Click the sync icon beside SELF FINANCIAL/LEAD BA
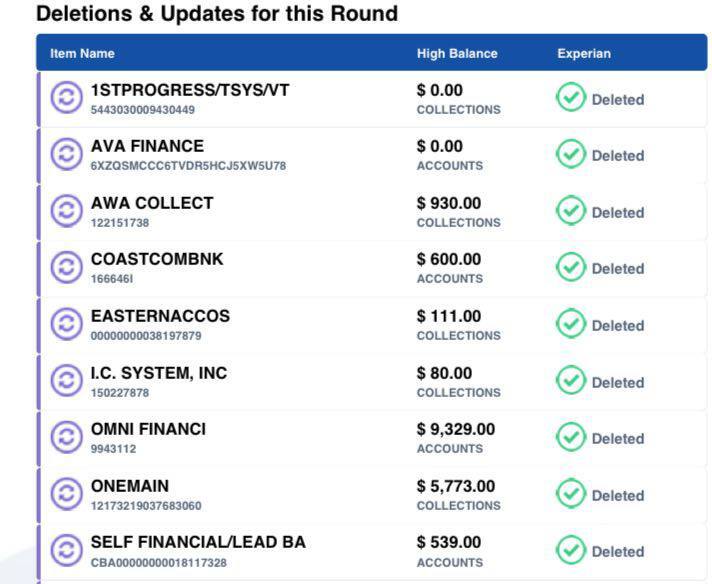The height and width of the screenshot is (584, 712). click(x=66, y=551)
